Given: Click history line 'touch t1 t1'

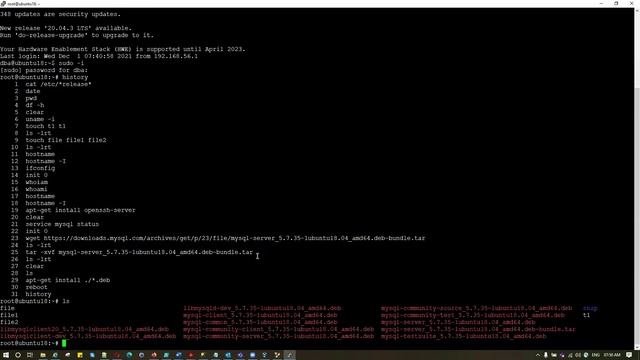Looking at the screenshot, I should tap(45, 126).
